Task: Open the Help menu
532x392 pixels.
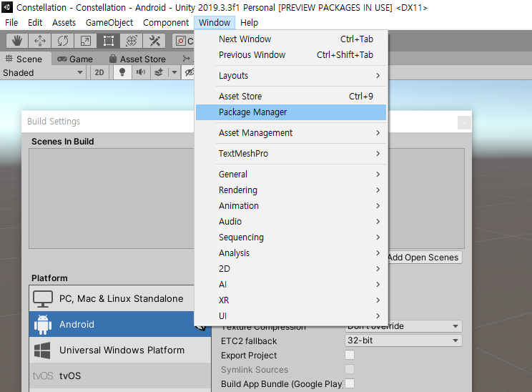Action: (x=249, y=23)
